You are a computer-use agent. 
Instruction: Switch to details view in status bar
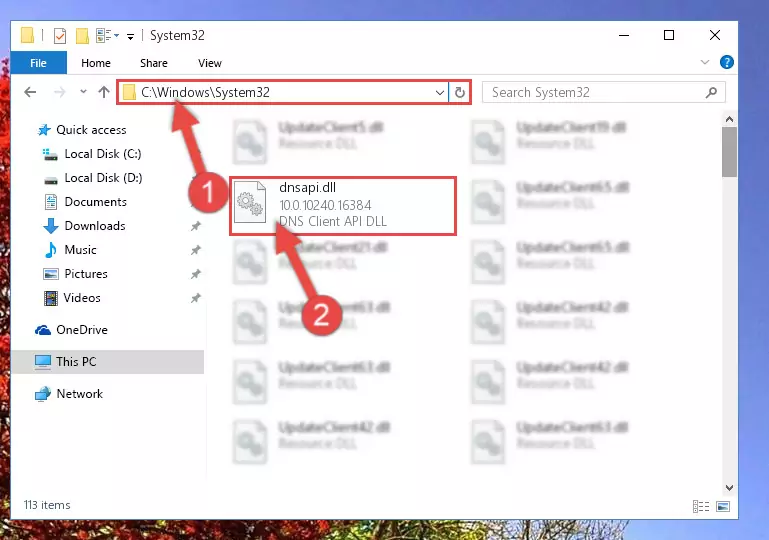point(701,506)
